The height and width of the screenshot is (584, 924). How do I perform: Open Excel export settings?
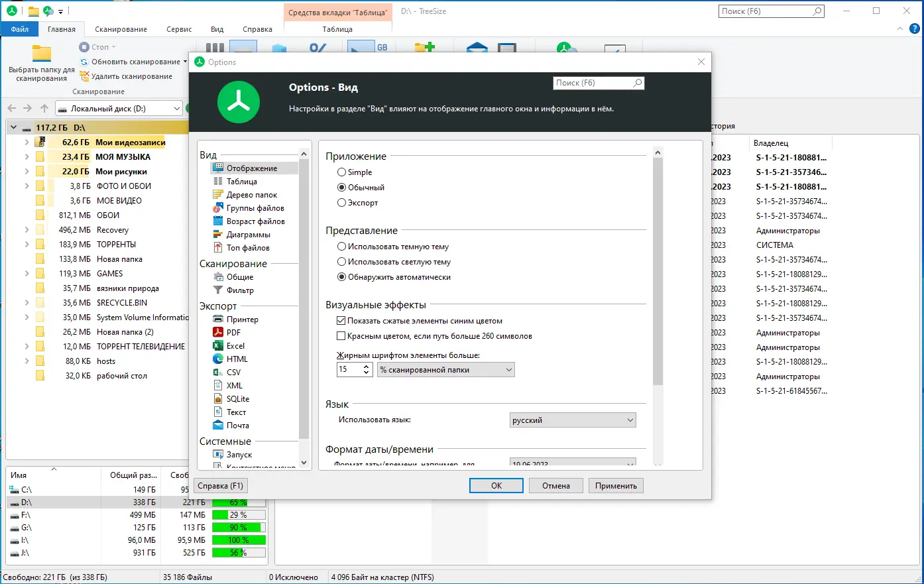pyautogui.click(x=235, y=346)
